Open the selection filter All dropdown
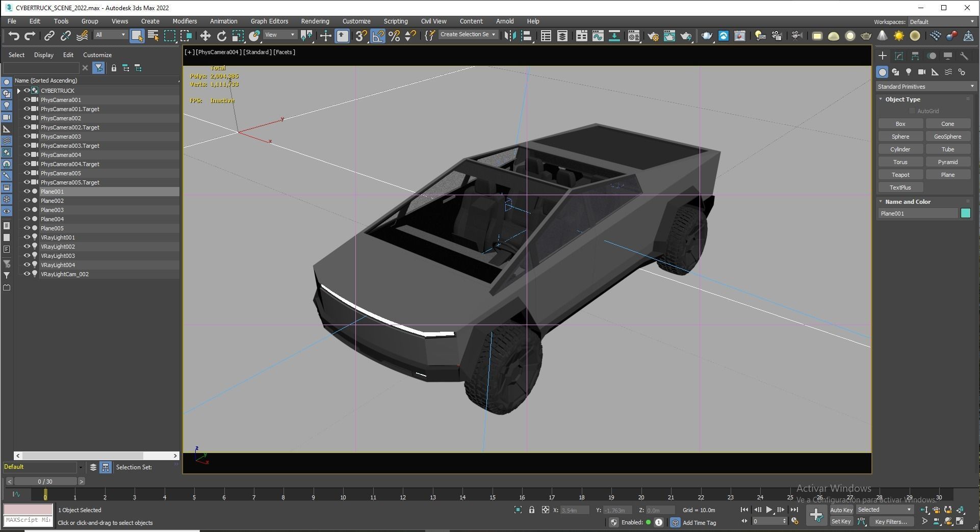This screenshot has height=532, width=980. tap(110, 35)
